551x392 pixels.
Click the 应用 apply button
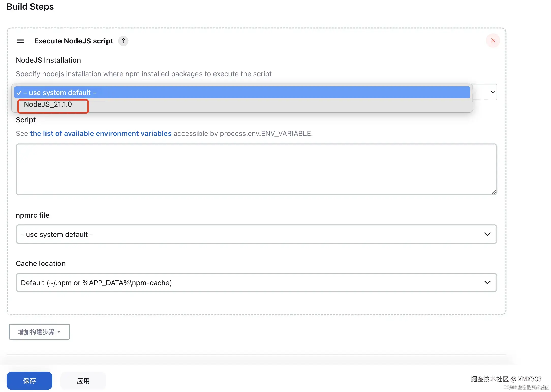click(83, 381)
